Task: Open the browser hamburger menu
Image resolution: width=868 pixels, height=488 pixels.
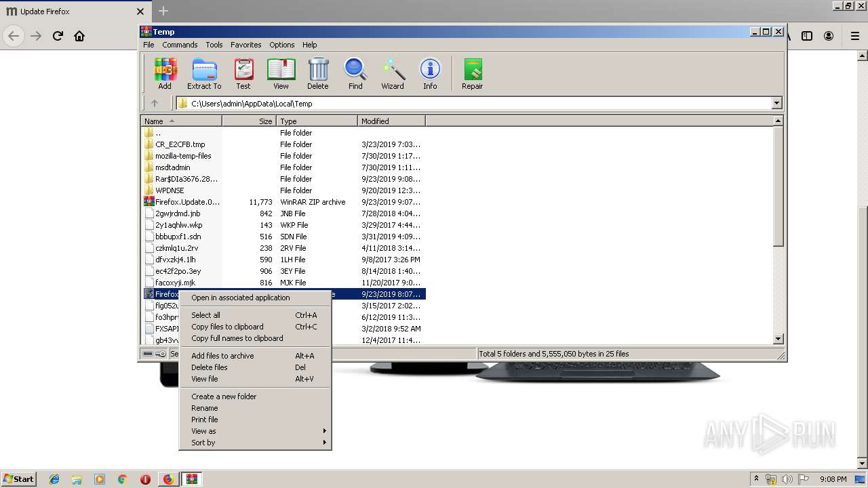Action: [854, 36]
